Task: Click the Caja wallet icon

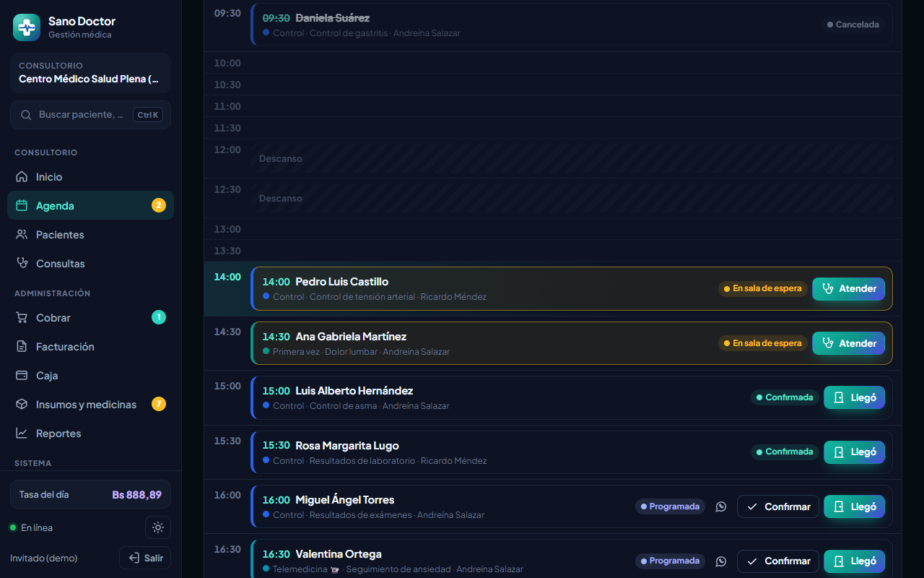Action: tap(22, 376)
